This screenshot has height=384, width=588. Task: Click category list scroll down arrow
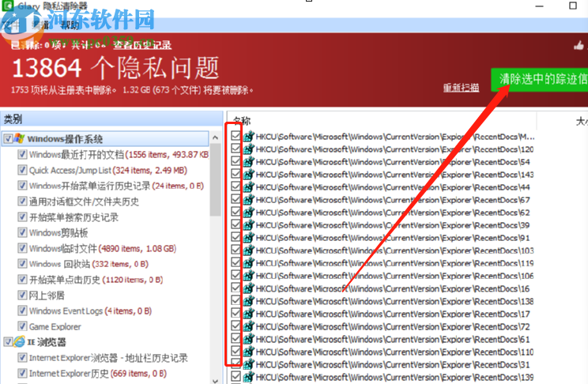coord(215,380)
